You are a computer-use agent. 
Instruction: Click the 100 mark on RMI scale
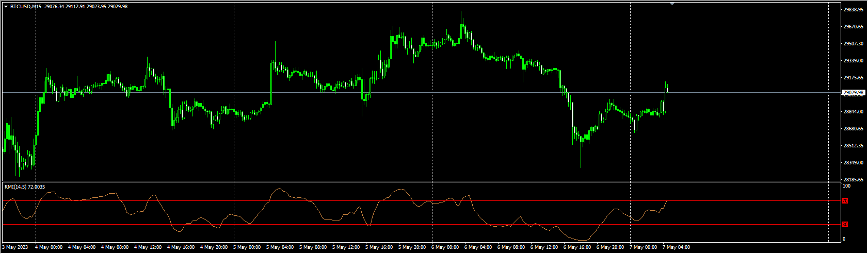pos(846,185)
